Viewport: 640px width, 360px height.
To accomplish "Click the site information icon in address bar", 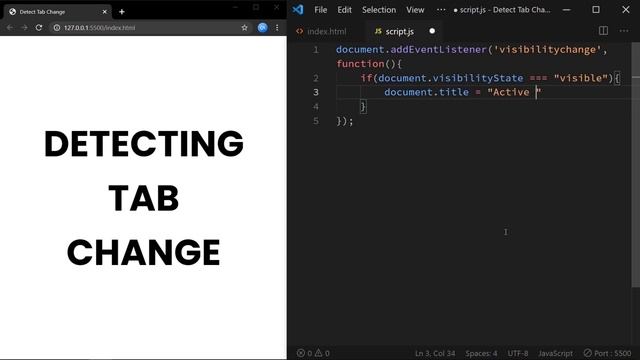I will 57,27.
